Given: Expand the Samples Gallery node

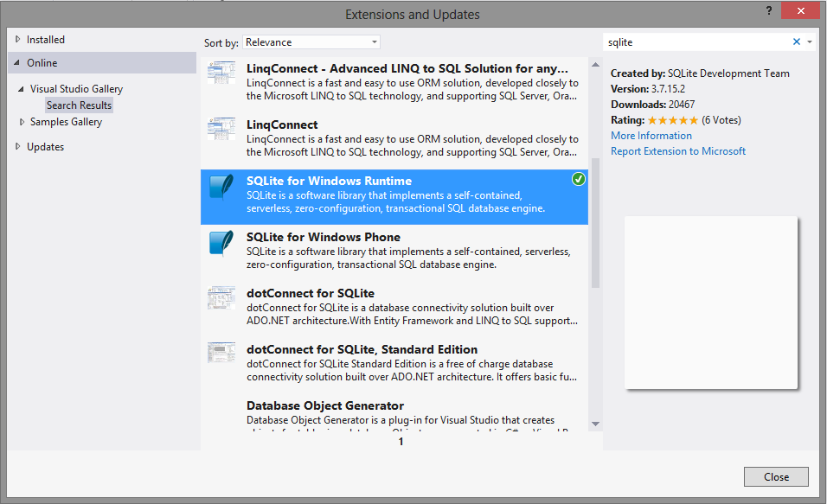Looking at the screenshot, I should pyautogui.click(x=22, y=122).
